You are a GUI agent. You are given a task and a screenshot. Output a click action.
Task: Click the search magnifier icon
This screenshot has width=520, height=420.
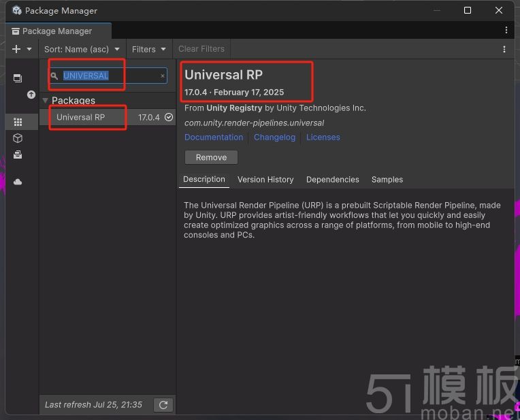(54, 76)
